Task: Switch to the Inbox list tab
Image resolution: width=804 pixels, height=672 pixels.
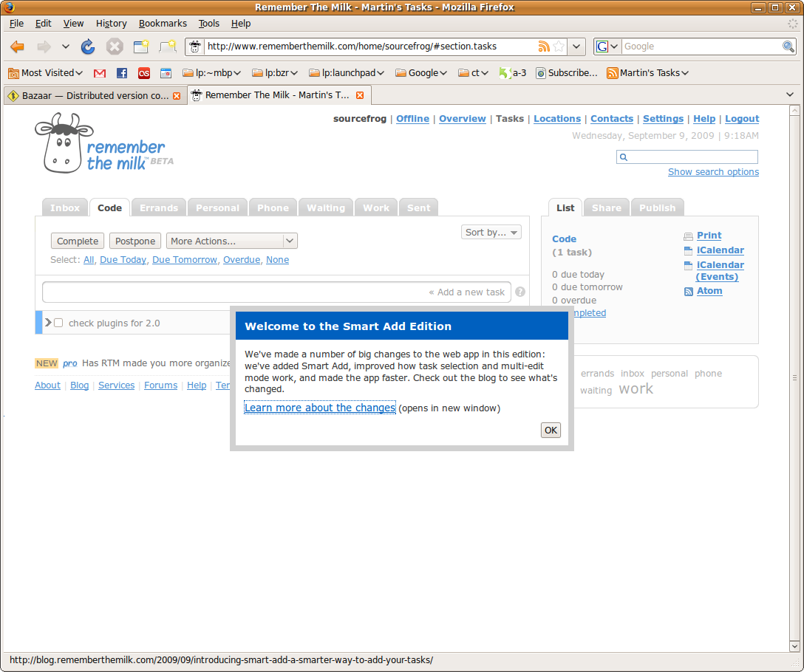Action: click(x=65, y=208)
